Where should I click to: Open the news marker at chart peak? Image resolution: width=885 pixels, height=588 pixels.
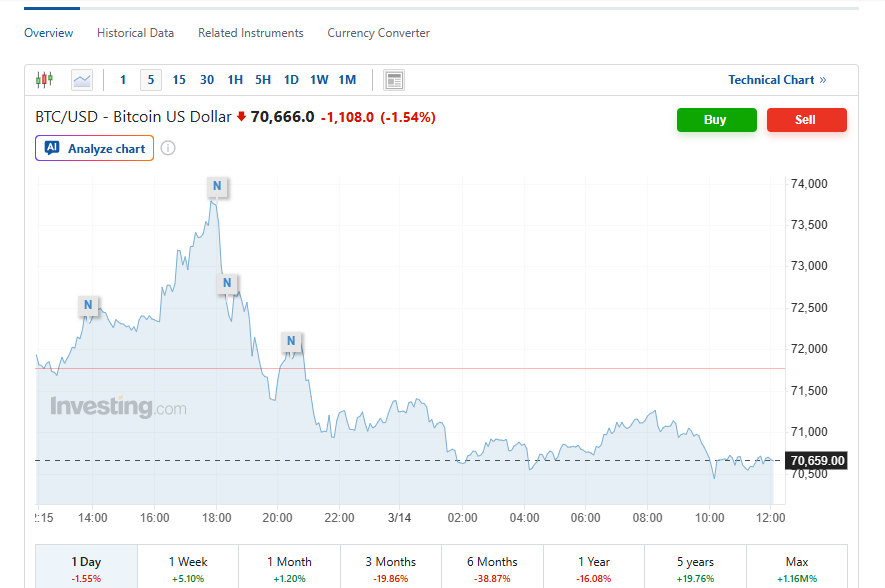coord(217,186)
